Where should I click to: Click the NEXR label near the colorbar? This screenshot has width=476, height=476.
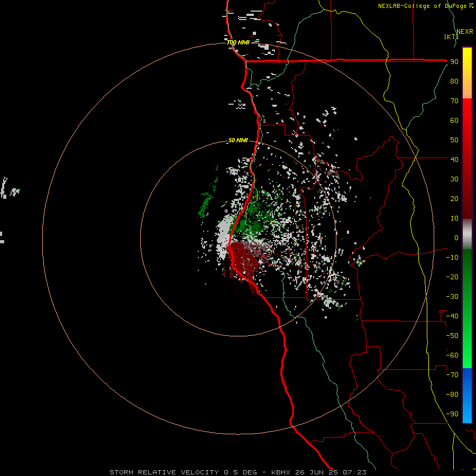click(465, 32)
